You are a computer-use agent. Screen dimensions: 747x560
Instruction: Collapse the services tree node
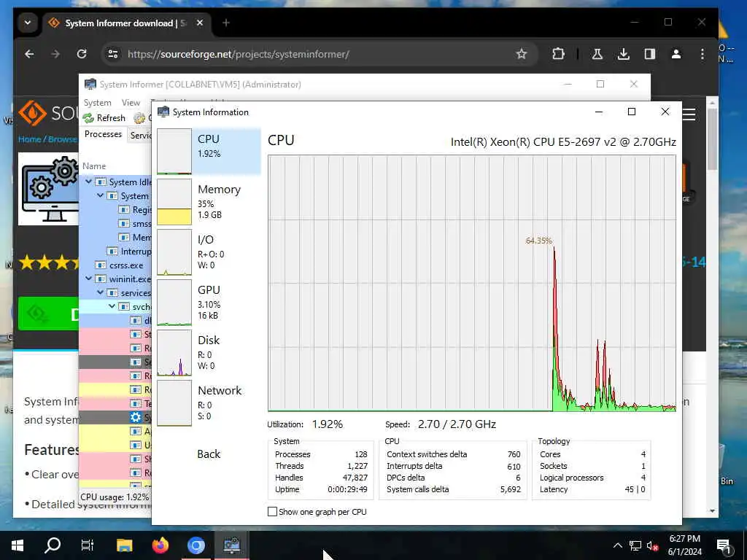(x=100, y=292)
